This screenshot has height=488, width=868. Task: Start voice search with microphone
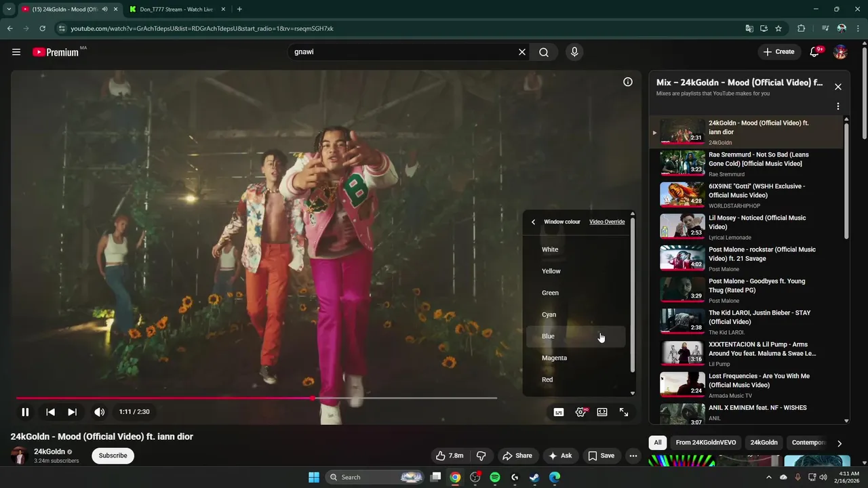pyautogui.click(x=574, y=52)
